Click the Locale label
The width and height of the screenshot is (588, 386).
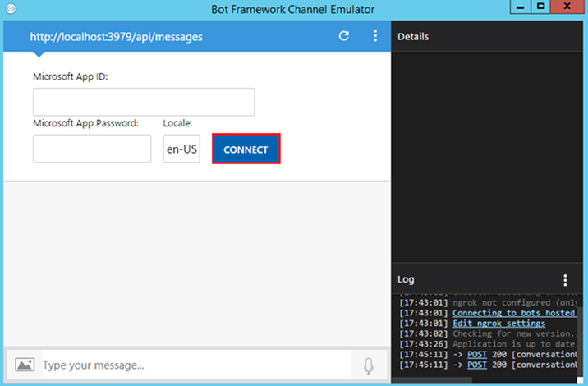(177, 123)
